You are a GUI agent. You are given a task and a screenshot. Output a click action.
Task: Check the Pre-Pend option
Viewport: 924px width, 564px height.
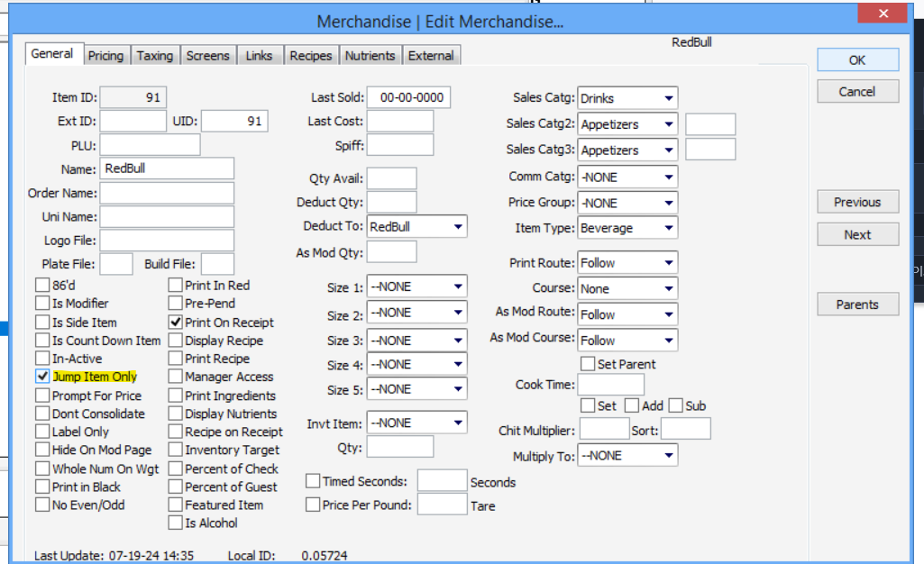pyautogui.click(x=175, y=304)
